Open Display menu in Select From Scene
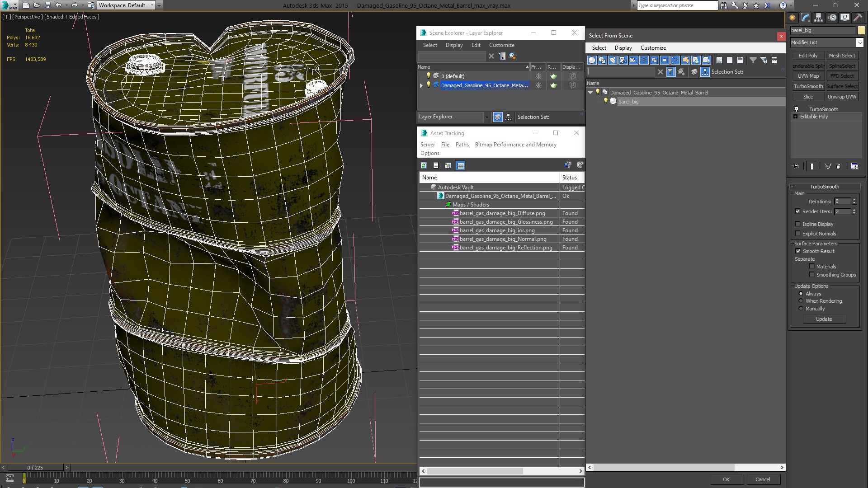 [623, 48]
